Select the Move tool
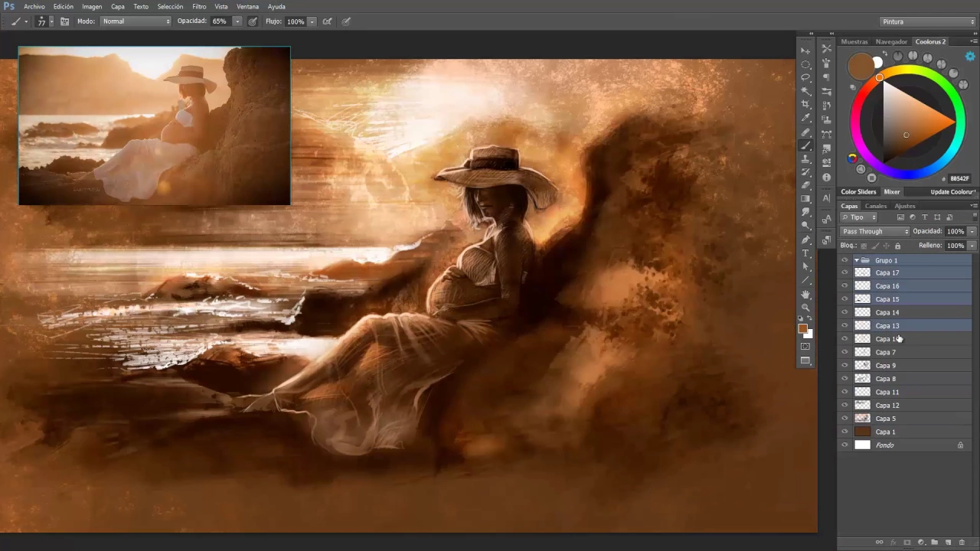980x551 pixels. coord(805,51)
